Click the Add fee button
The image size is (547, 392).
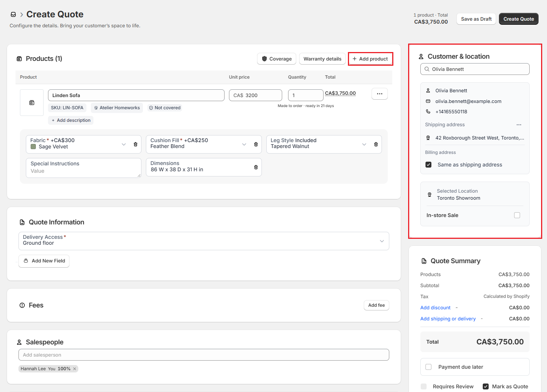[x=376, y=305]
